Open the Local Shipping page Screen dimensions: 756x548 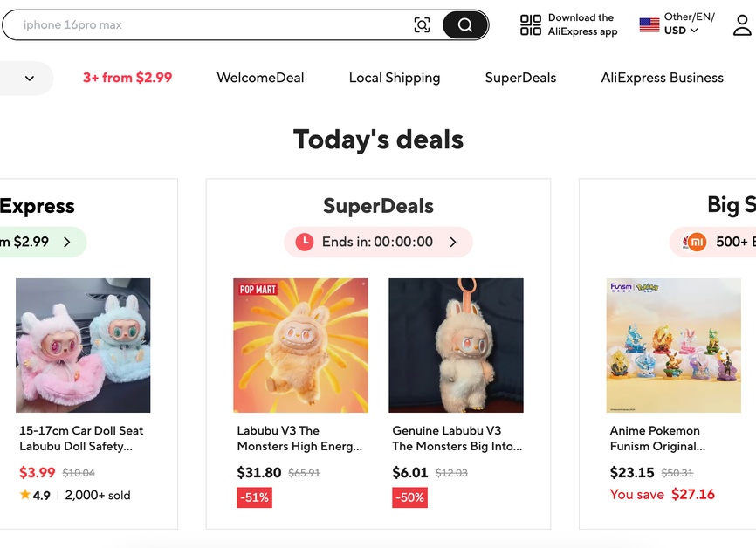tap(395, 78)
